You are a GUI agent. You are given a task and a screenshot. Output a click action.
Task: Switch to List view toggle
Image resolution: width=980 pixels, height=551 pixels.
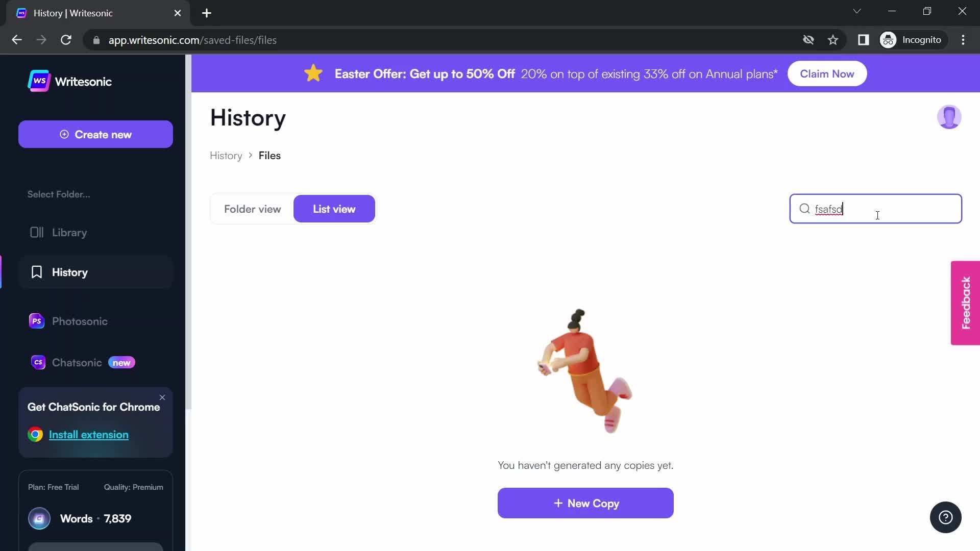point(334,209)
